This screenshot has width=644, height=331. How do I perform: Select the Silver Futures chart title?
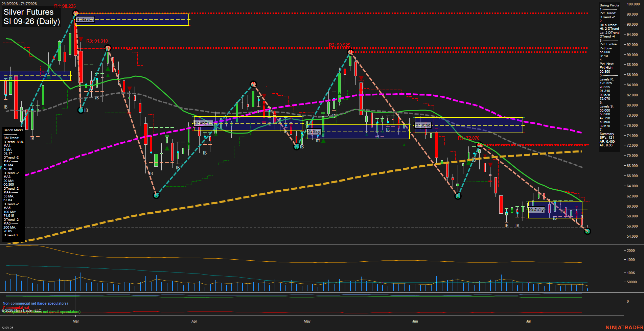[29, 12]
